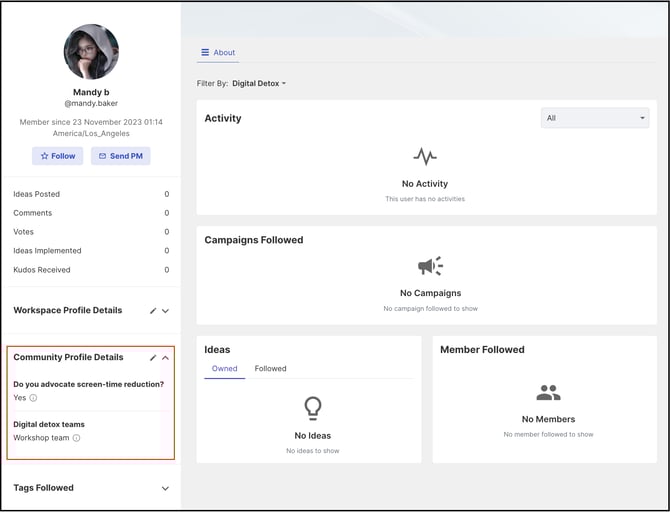
Task: Click the megaphone icon under Campaigns Followed
Action: pyautogui.click(x=430, y=266)
